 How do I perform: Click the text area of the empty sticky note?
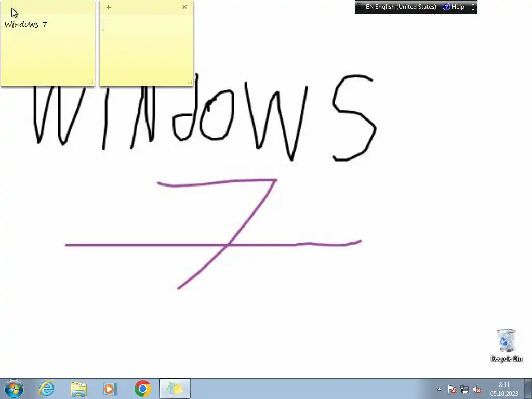tap(147, 49)
